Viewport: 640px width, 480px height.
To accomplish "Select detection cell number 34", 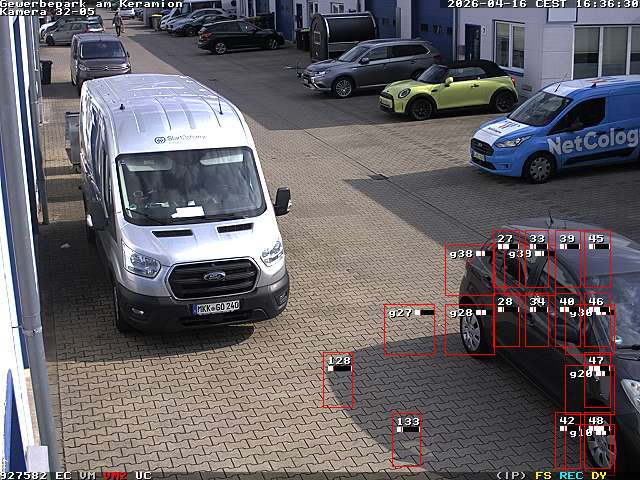I will (538, 322).
